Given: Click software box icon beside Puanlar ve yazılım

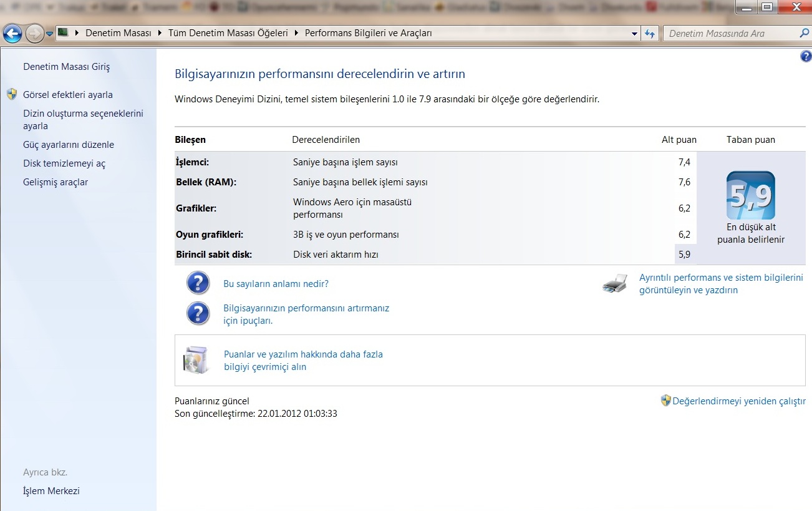Looking at the screenshot, I should [195, 359].
